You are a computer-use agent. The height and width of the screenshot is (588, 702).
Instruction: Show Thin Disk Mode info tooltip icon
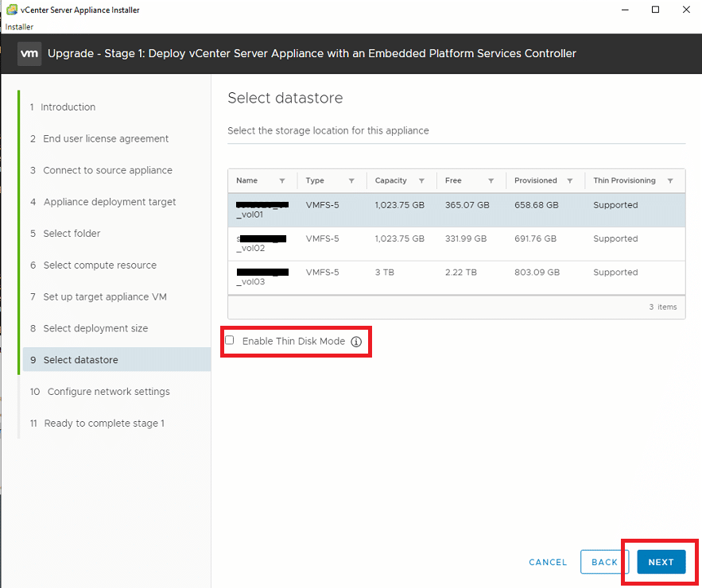point(356,342)
